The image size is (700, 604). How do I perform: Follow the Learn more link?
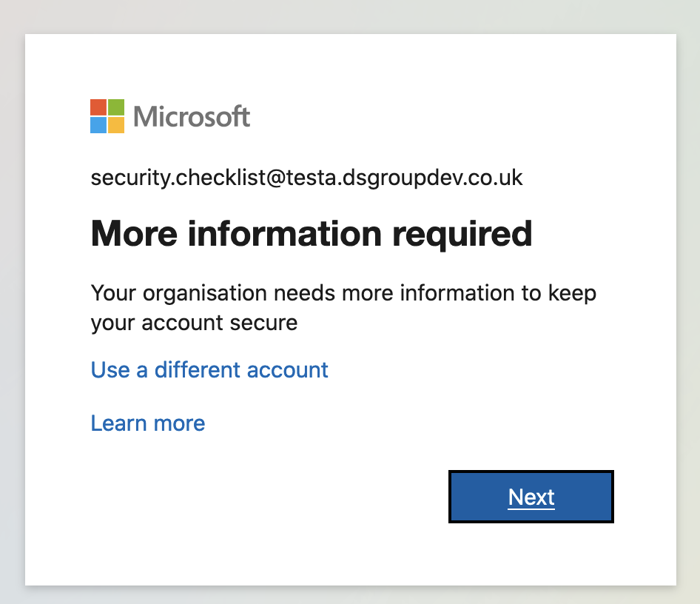coord(148,423)
